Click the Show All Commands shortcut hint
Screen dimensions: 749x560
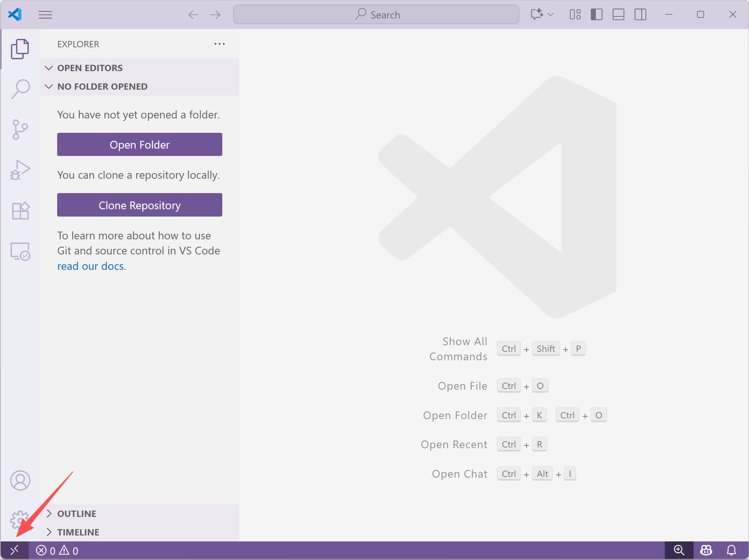507,349
